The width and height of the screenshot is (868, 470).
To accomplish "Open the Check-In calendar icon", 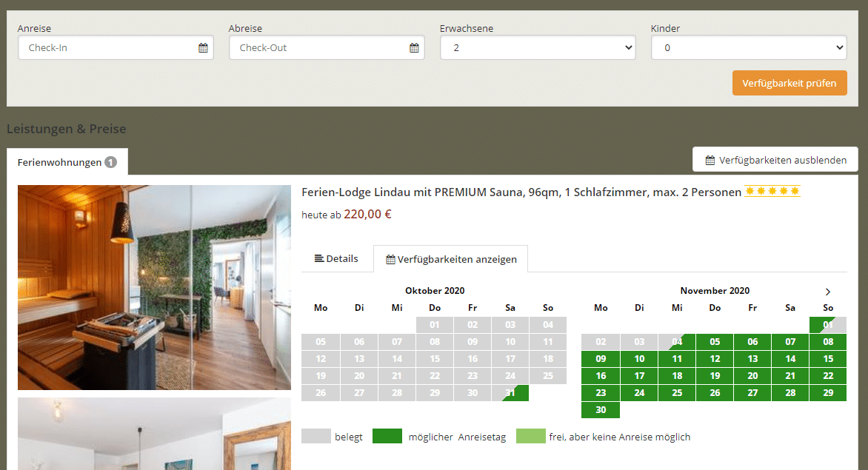I will (x=203, y=47).
